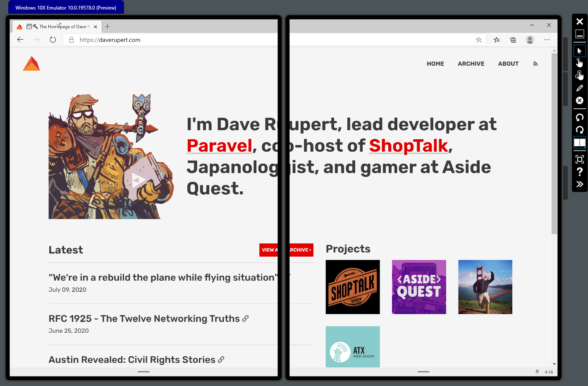Select pen input mode in emulator toolbar

pos(579,88)
